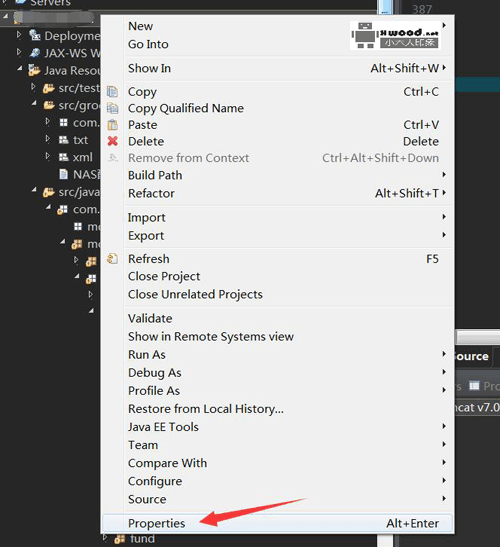Click the txt package icon
The image size is (500, 547).
coord(63,140)
